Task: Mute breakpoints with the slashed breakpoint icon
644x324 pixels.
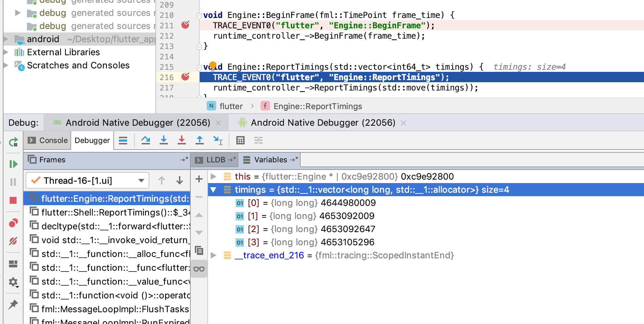Action: (13, 241)
